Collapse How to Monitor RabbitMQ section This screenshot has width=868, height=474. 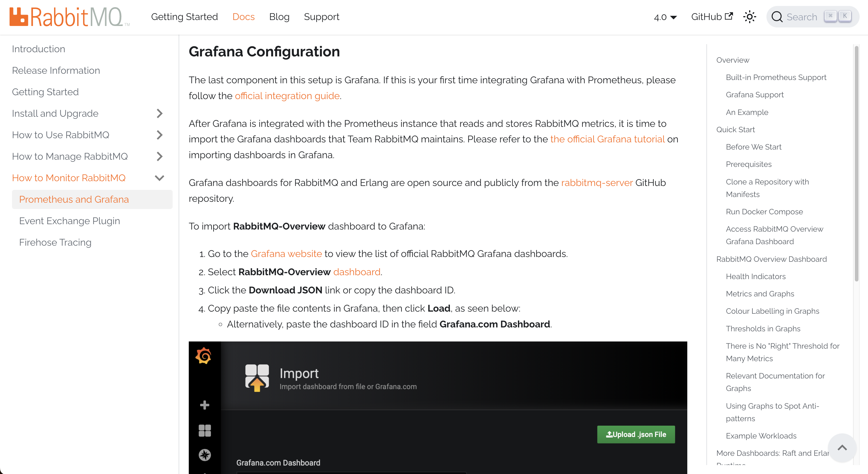(160, 178)
